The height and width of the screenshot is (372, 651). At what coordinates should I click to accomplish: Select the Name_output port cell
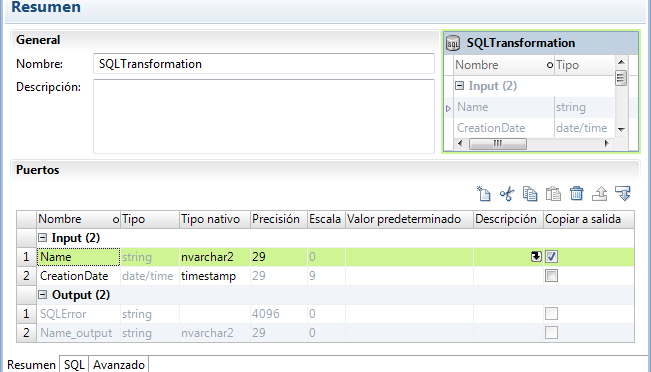(78, 333)
